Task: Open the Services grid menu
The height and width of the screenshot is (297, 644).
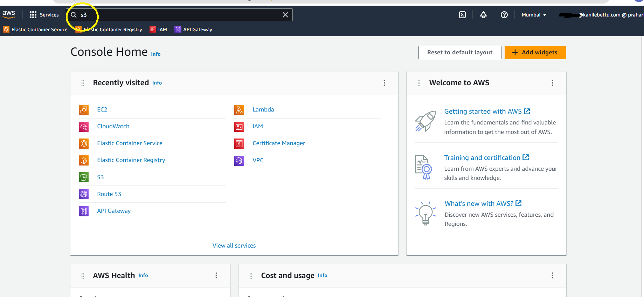Action: tap(44, 15)
